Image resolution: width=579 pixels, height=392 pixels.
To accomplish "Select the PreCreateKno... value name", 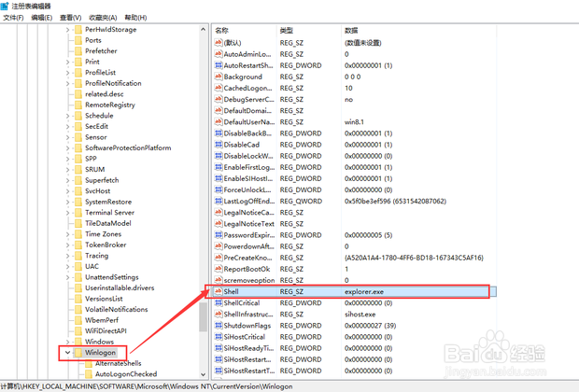I will [x=248, y=258].
